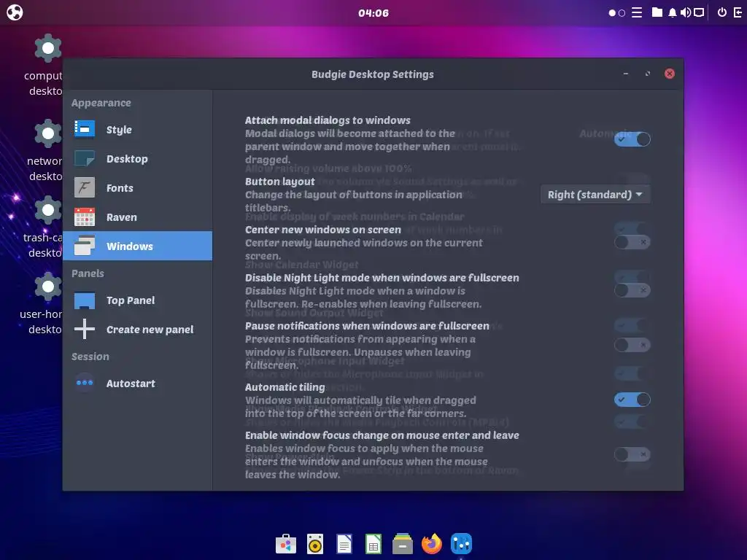This screenshot has width=747, height=560.
Task: Open the user-home desktop icon
Action: pyautogui.click(x=47, y=287)
